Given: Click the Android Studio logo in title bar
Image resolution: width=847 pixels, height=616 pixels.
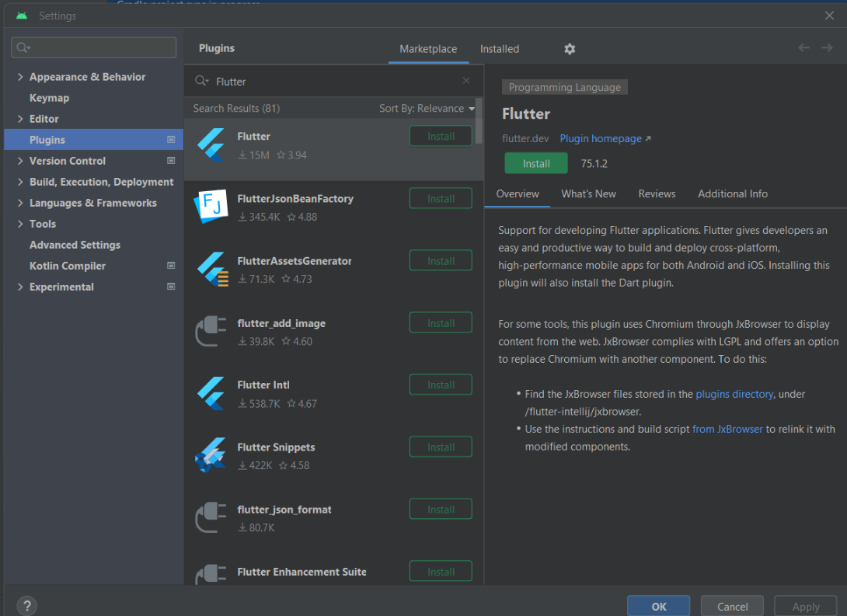Looking at the screenshot, I should tap(22, 16).
